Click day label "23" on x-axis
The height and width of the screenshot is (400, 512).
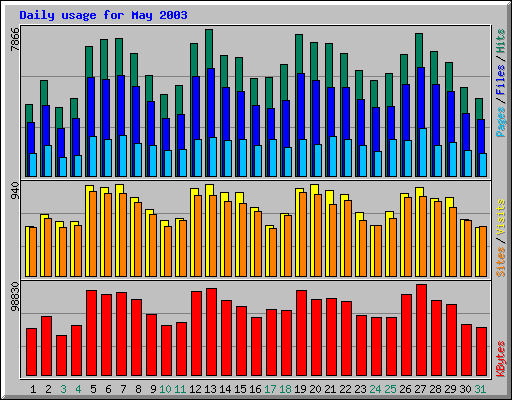tap(360, 389)
